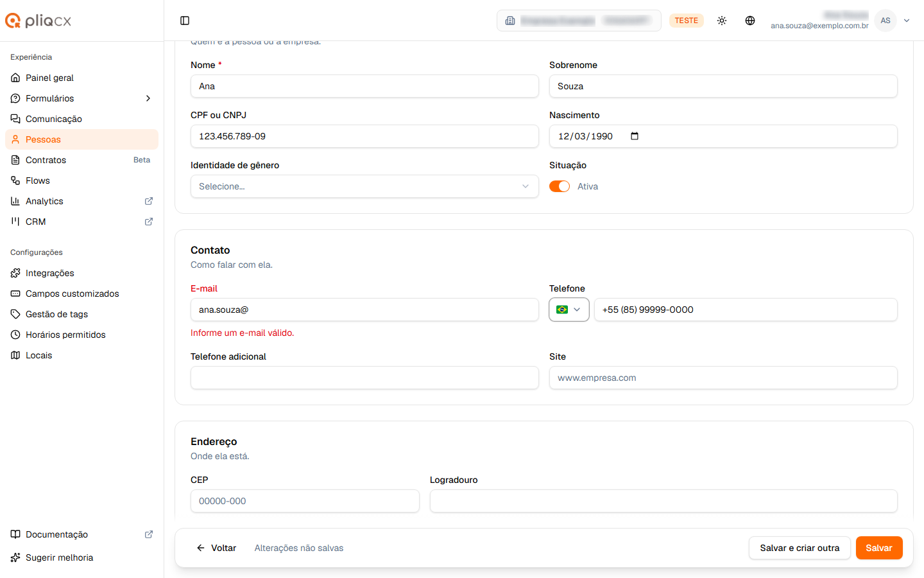Go to Painel geral
Viewport: 924px width, 578px height.
(81, 78)
